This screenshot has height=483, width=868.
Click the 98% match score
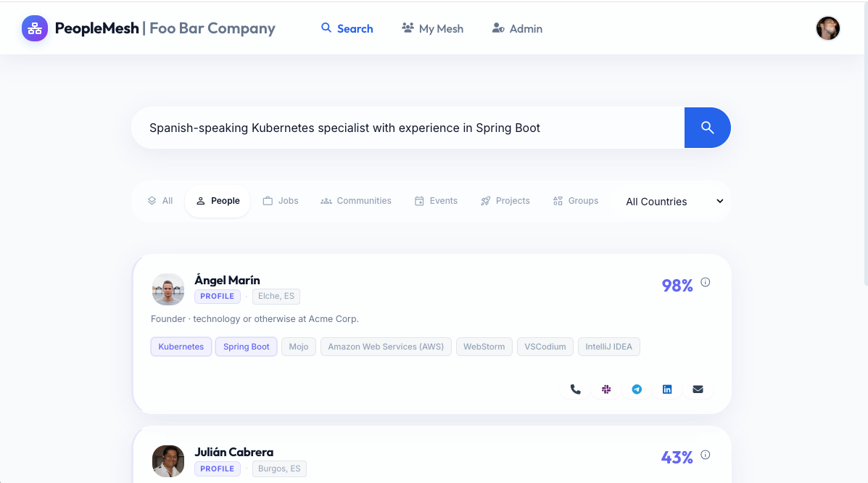coord(677,285)
